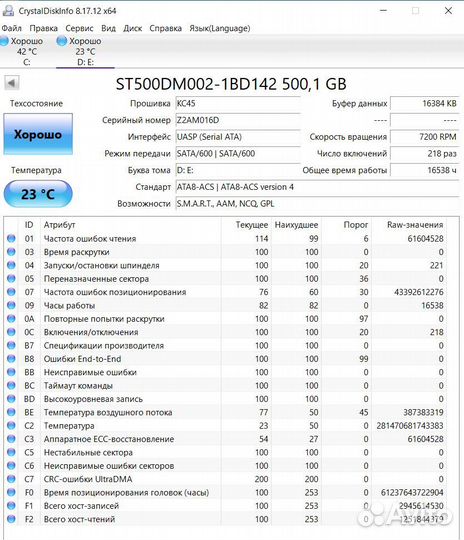Open the Язык(Language) menu
Viewport: 464px width, 540px height.
[x=219, y=28]
